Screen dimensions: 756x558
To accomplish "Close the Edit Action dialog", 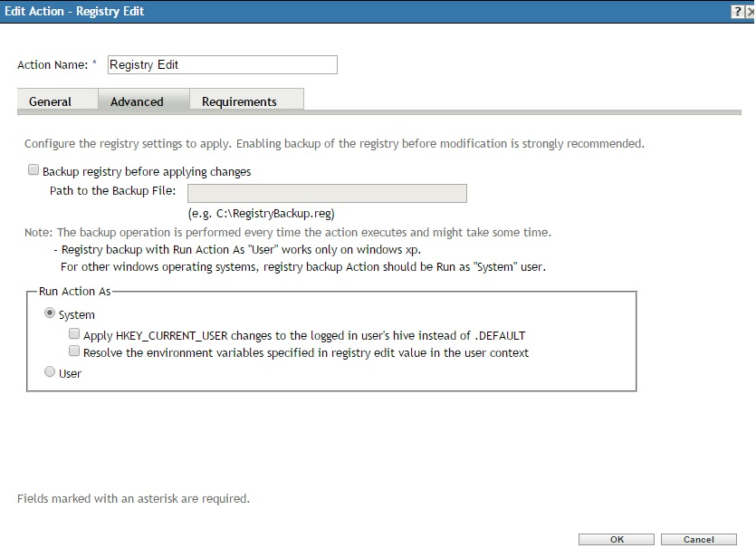I will (x=751, y=11).
